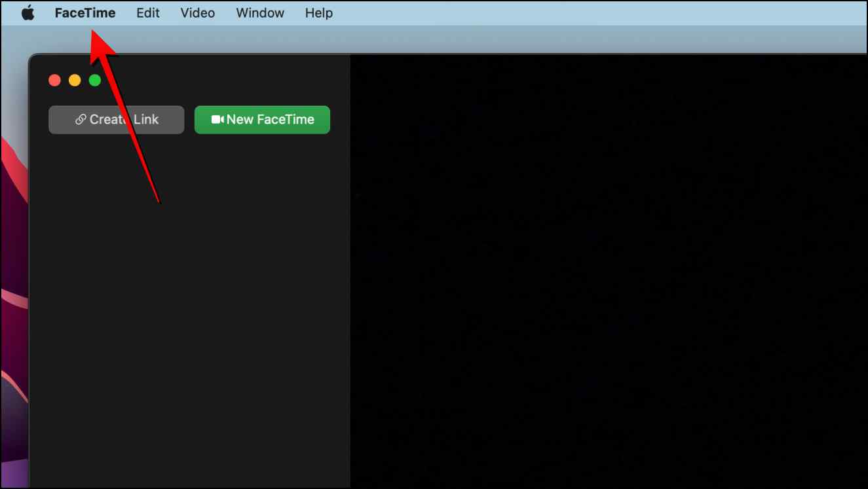This screenshot has height=489, width=868.
Task: Minimize FaceTime window with yellow button
Action: point(75,81)
